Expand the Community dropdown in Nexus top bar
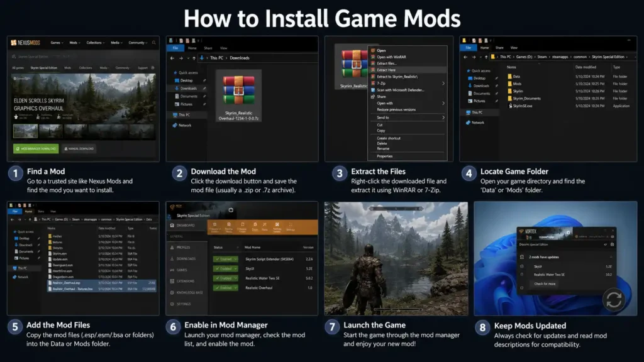644x362 pixels. coord(138,43)
